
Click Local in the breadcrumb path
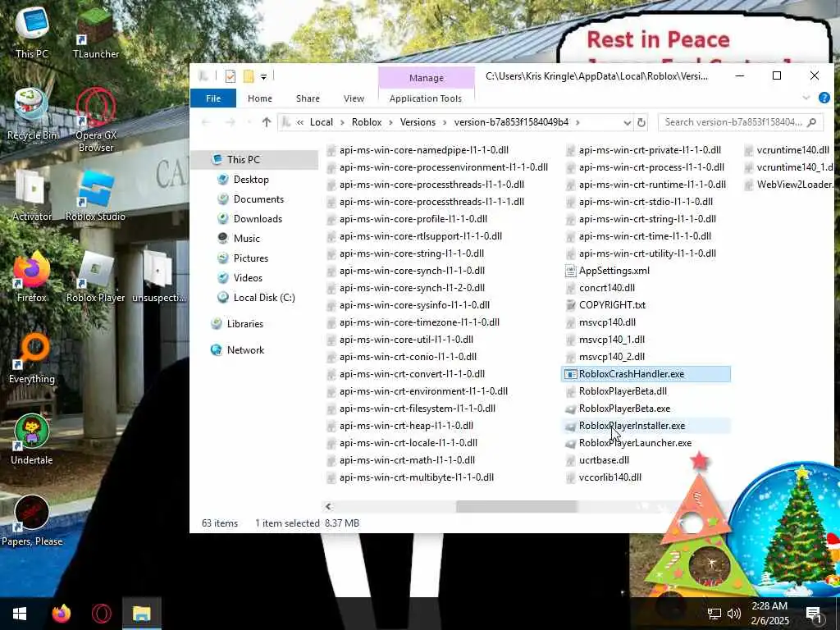322,122
